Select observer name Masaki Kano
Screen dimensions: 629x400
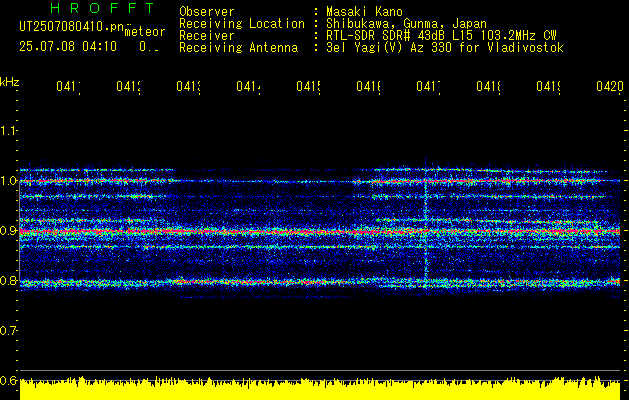pyautogui.click(x=364, y=11)
